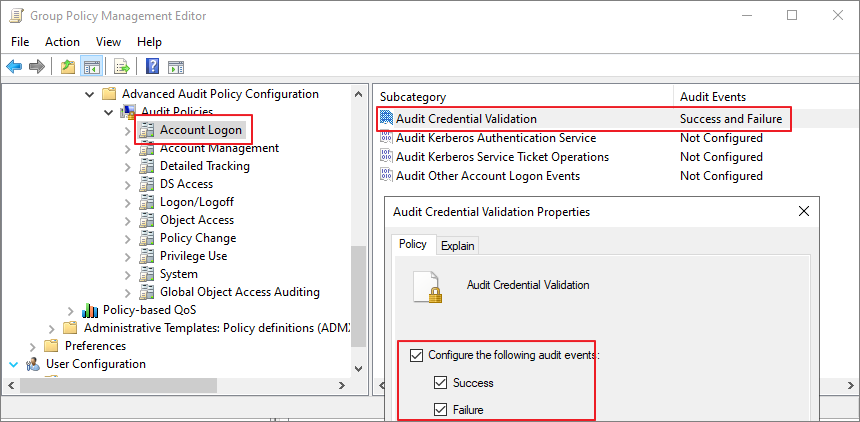Click the User Configuration node icon
Image resolution: width=860 pixels, height=422 pixels.
[33, 364]
